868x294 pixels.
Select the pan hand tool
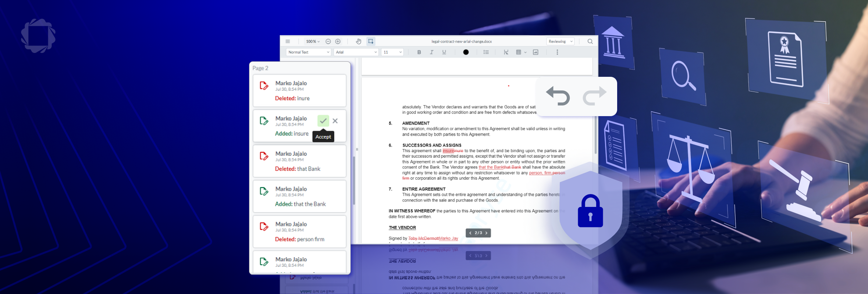coord(359,42)
